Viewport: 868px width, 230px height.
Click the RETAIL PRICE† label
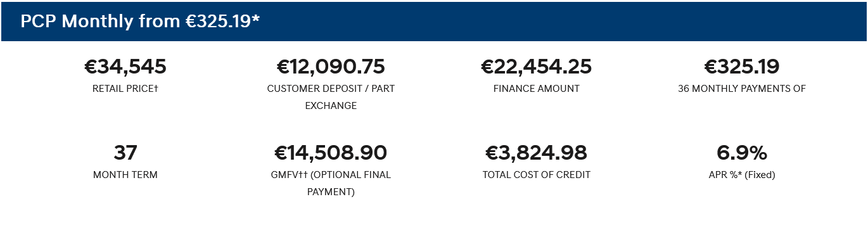pos(125,89)
